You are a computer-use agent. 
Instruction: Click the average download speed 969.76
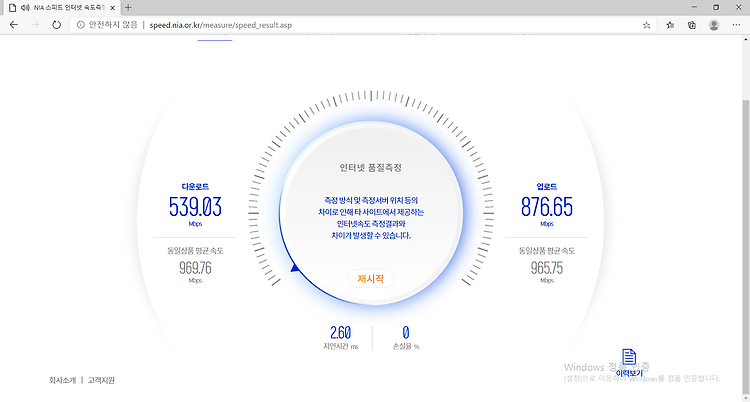tap(195, 268)
